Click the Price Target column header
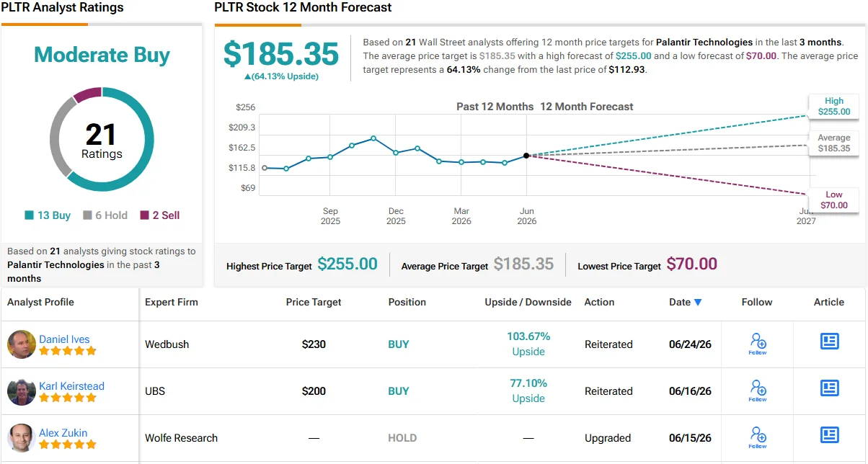Screen dimensions: 868x464 (314, 302)
